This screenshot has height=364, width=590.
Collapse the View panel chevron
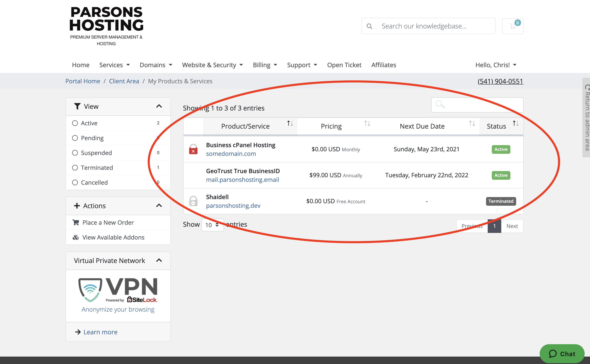159,106
